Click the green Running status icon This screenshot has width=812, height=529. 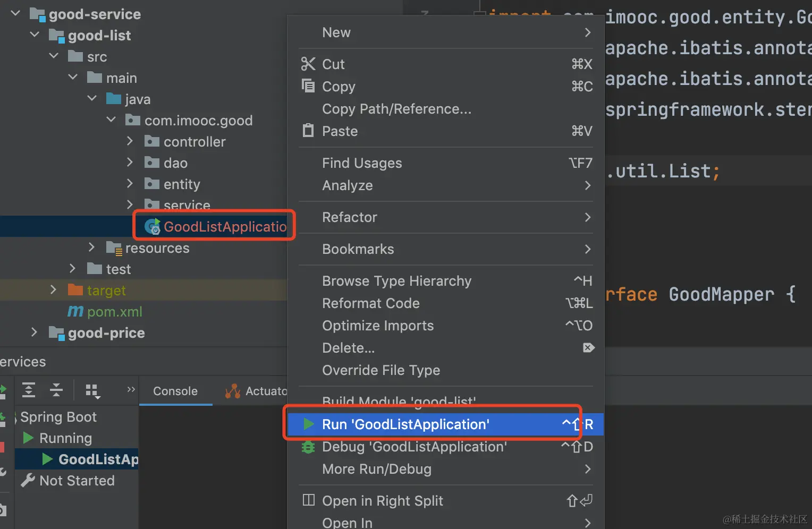click(x=28, y=438)
